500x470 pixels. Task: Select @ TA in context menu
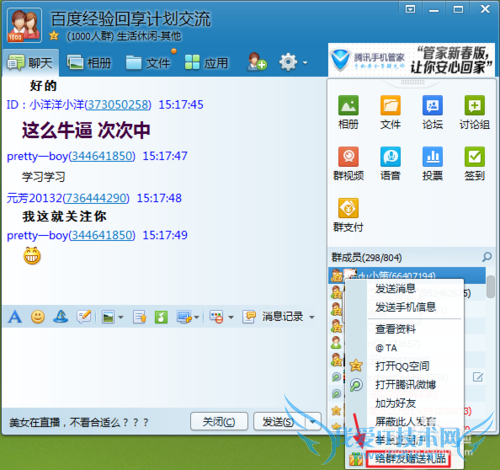tap(386, 348)
